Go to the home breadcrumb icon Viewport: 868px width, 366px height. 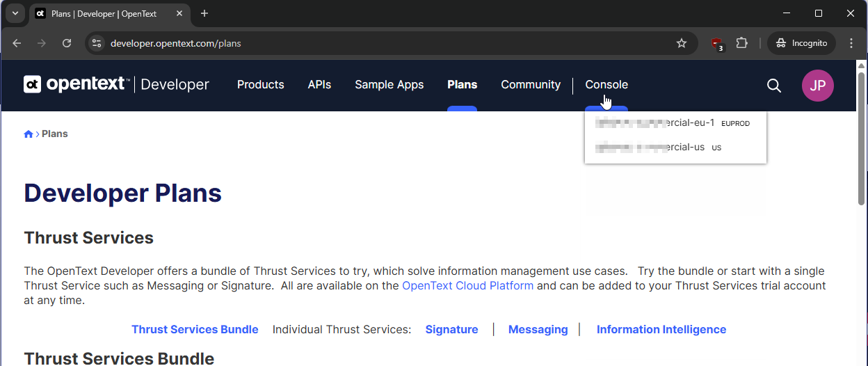pos(29,134)
